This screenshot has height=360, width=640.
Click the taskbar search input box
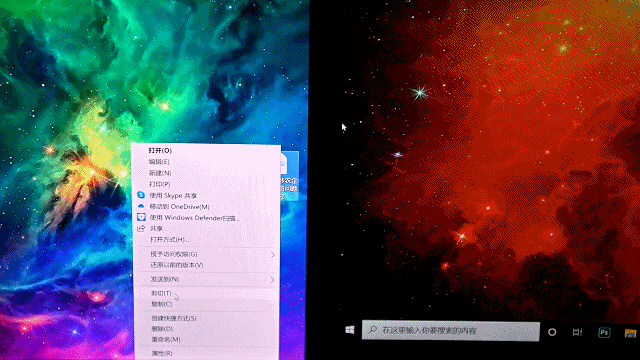[451, 331]
